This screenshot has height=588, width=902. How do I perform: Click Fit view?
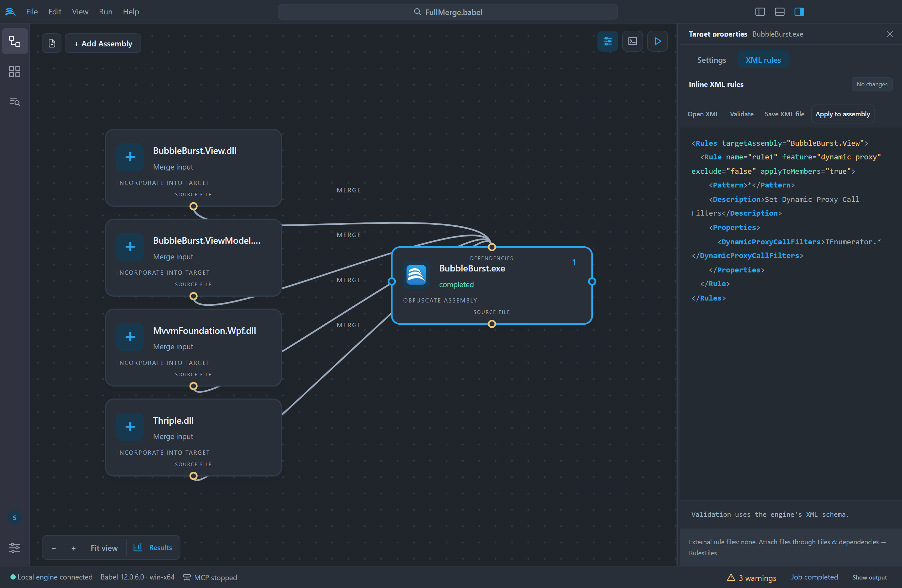(x=104, y=548)
